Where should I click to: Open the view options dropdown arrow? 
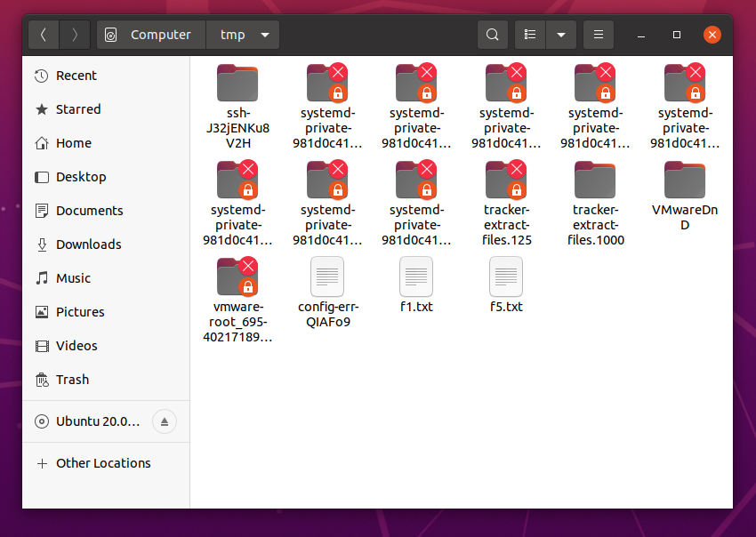click(x=561, y=34)
